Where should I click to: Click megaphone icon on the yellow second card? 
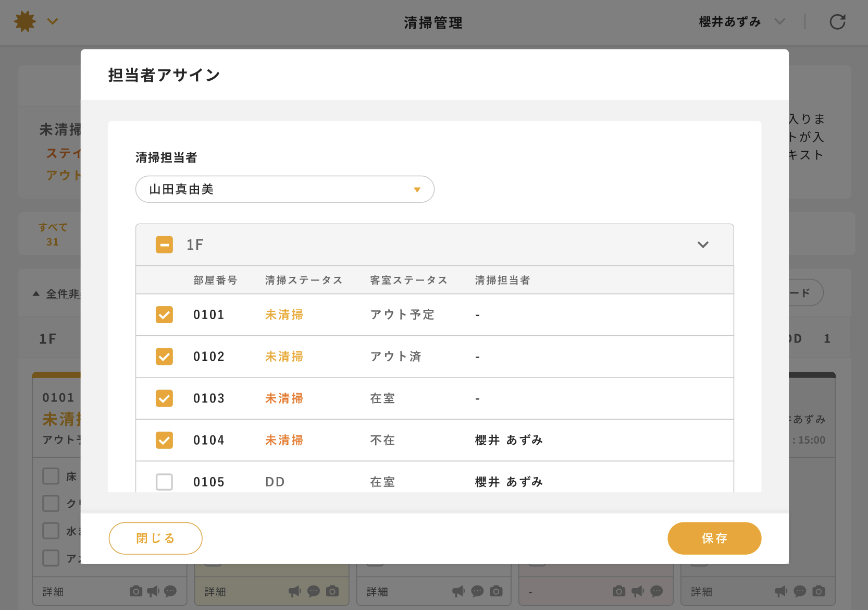click(295, 591)
